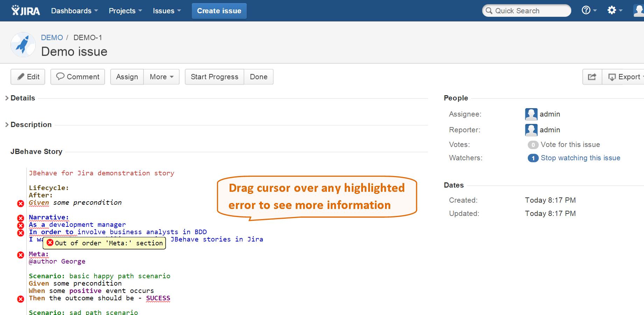This screenshot has height=315, width=644.
Task: Click the Edit button
Action: click(x=28, y=77)
